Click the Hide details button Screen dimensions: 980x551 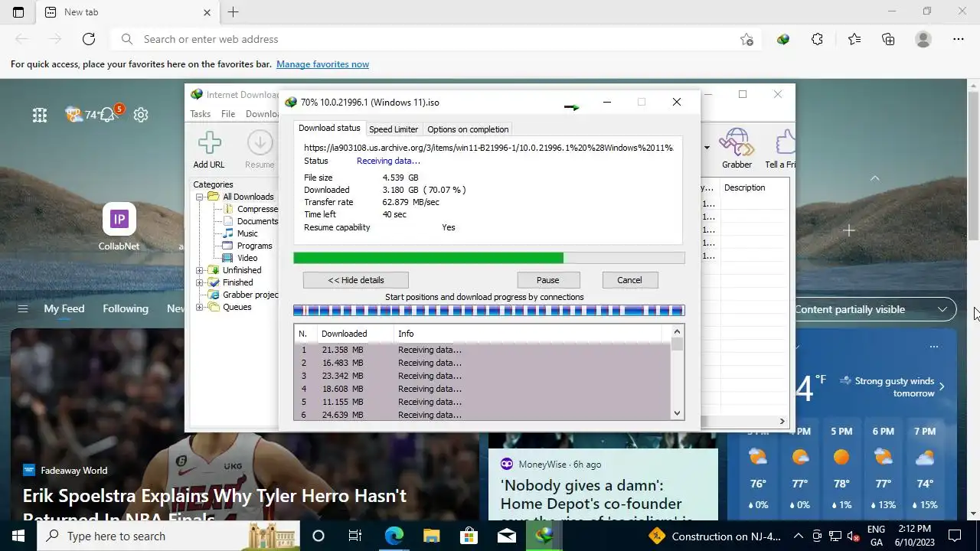[x=356, y=280]
